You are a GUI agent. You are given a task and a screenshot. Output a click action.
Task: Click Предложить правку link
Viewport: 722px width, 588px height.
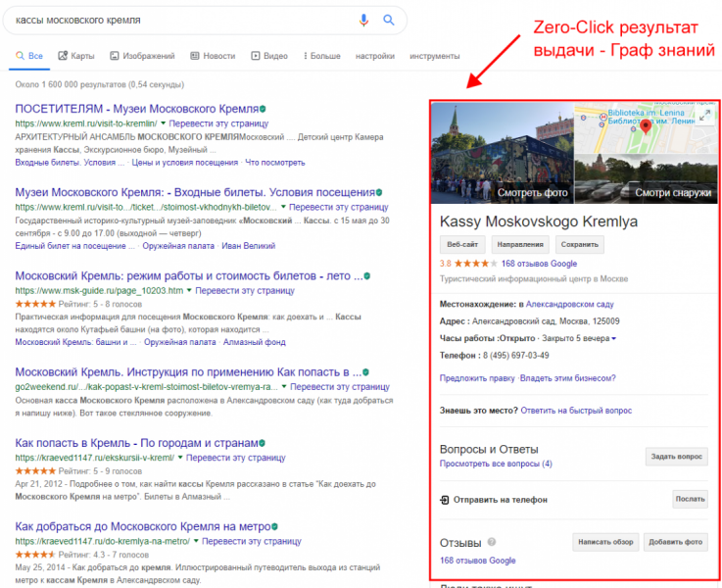coord(477,378)
